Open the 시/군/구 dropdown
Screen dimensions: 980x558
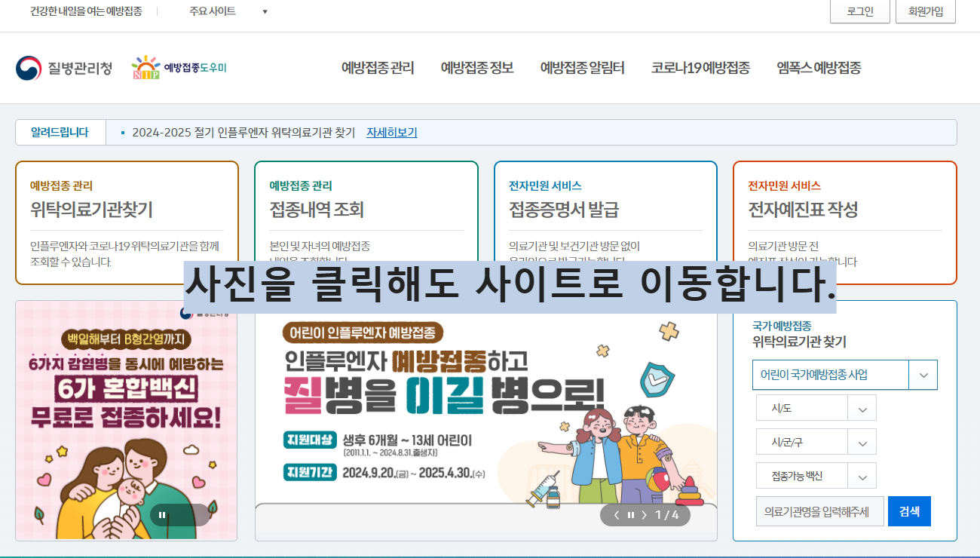(816, 441)
